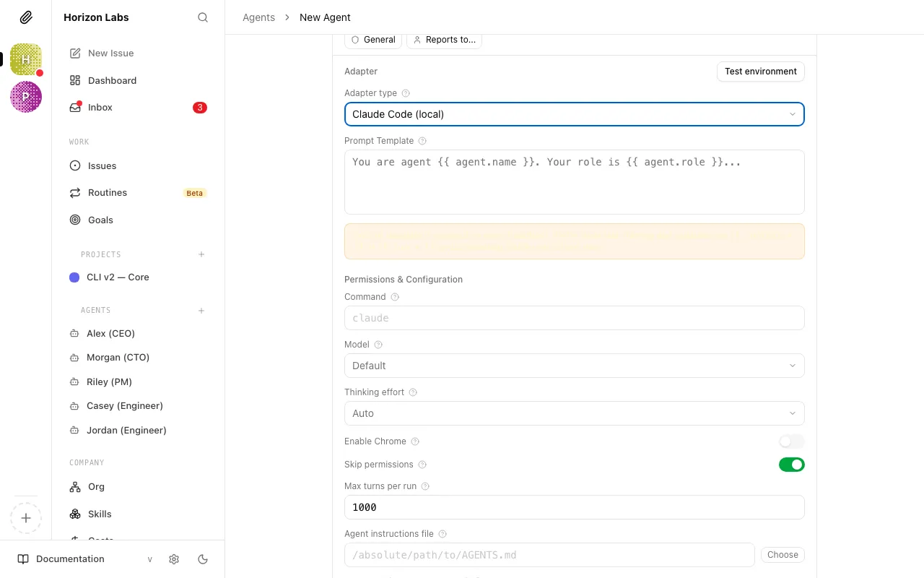
Task: Open settings with the gear icon
Action: (x=174, y=559)
